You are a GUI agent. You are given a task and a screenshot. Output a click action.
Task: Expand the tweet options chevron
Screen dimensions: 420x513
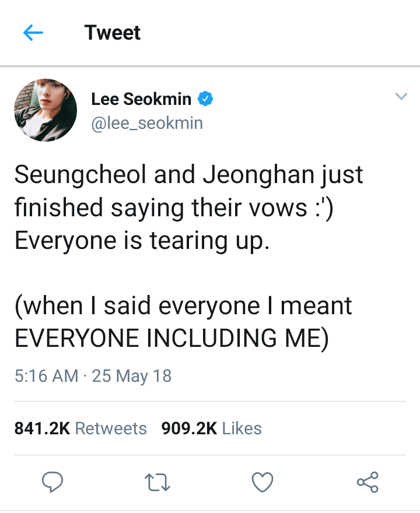click(401, 96)
